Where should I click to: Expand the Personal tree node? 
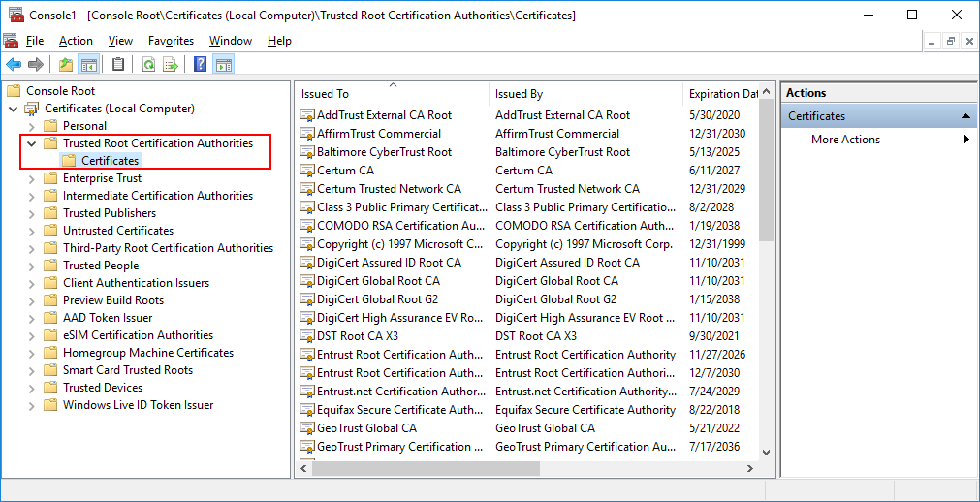[32, 126]
